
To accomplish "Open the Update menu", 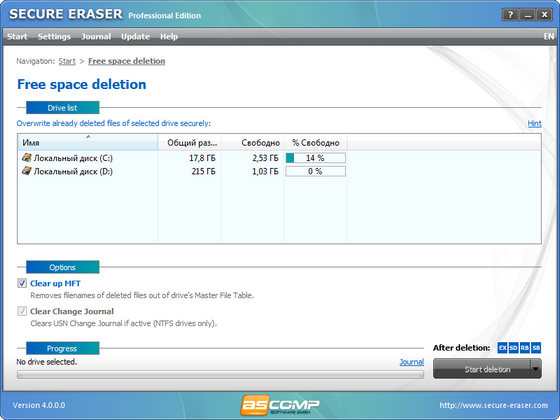I will [135, 36].
